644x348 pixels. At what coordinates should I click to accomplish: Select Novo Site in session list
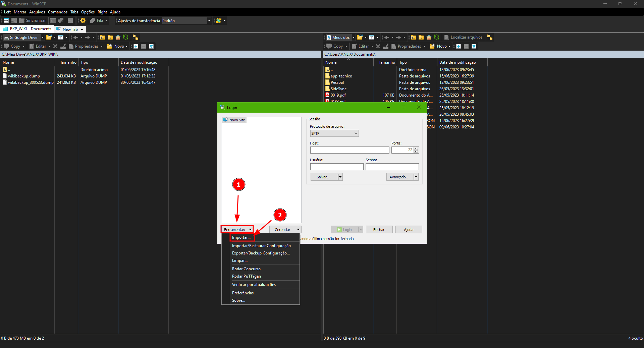(234, 120)
